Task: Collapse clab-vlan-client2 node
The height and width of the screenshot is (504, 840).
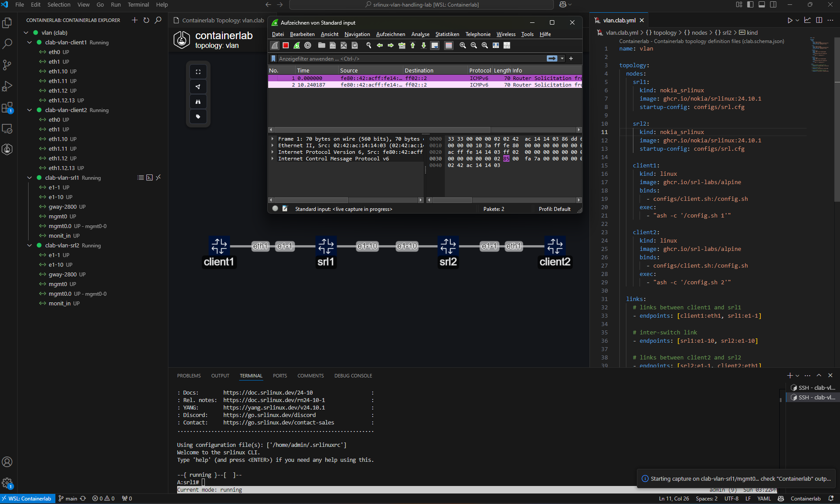Action: point(29,110)
